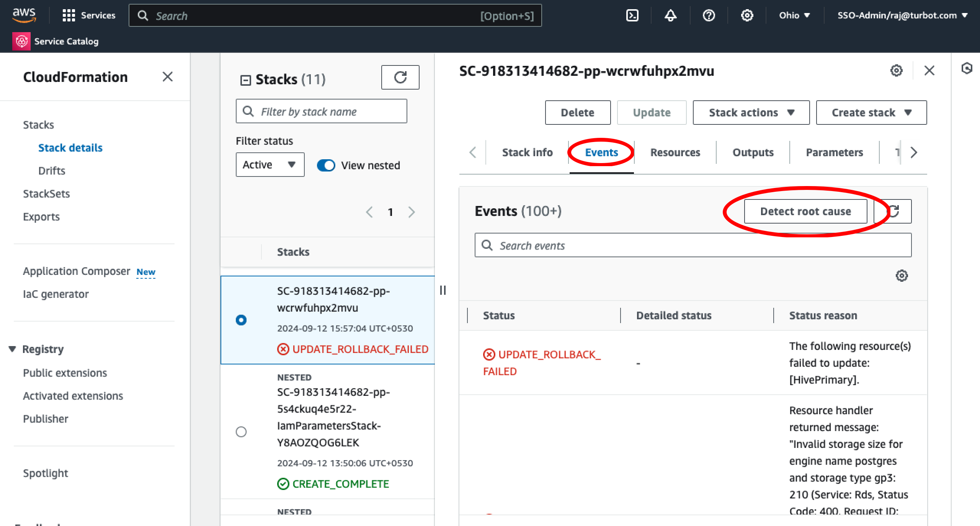The image size is (980, 526).
Task: Open the Active filter status dropdown
Action: pyautogui.click(x=269, y=165)
